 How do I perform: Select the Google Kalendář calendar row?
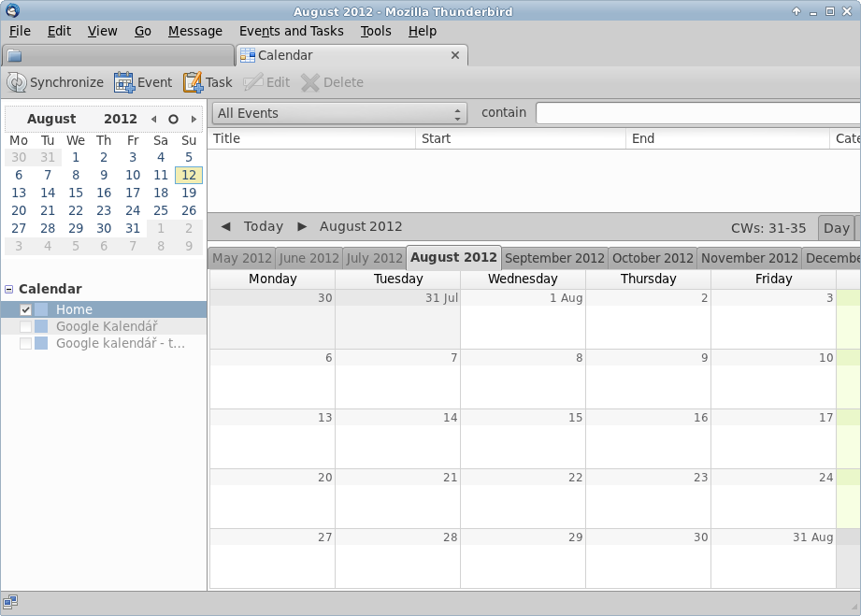tap(104, 326)
